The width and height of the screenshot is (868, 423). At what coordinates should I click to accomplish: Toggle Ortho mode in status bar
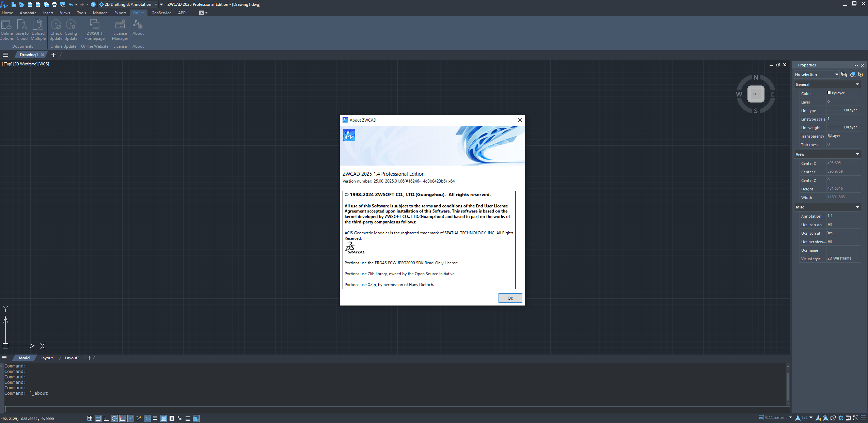click(106, 418)
